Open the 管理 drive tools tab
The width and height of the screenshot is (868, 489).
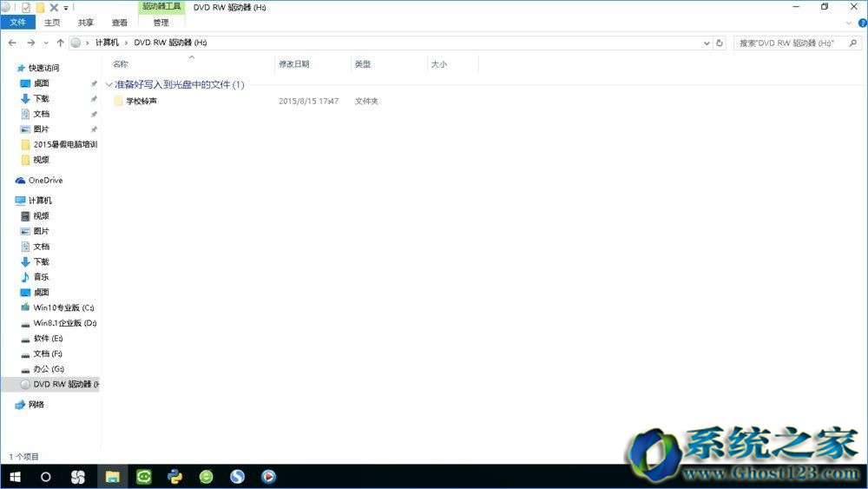[161, 23]
